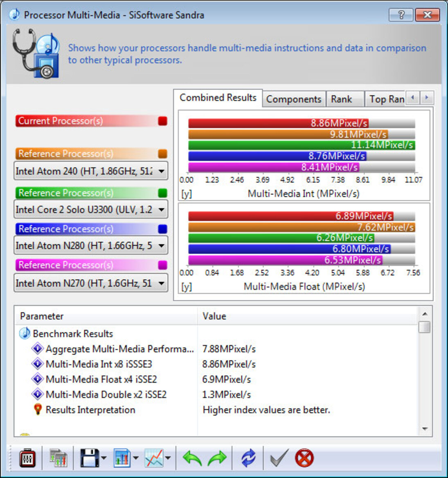
Task: Click the gray checkmark OK icon
Action: [279, 458]
